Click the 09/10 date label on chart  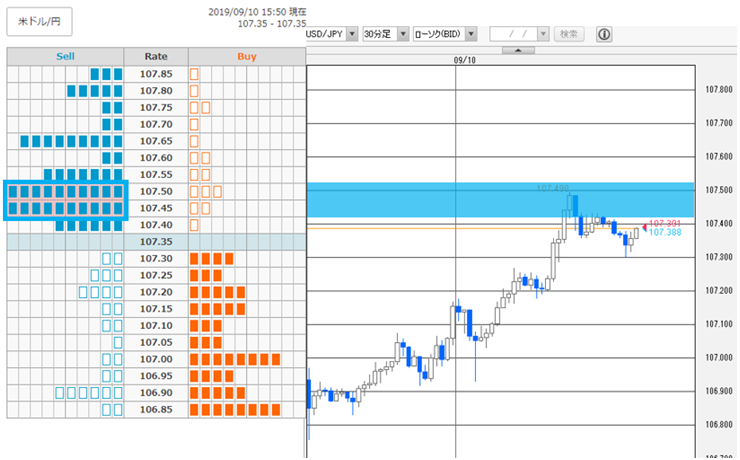click(464, 60)
